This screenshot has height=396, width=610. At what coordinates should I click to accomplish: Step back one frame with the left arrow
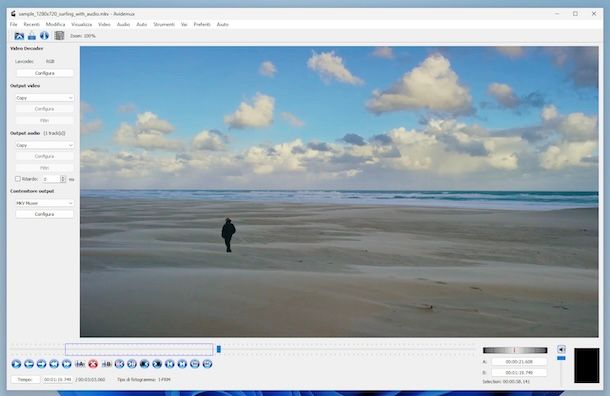(x=29, y=364)
